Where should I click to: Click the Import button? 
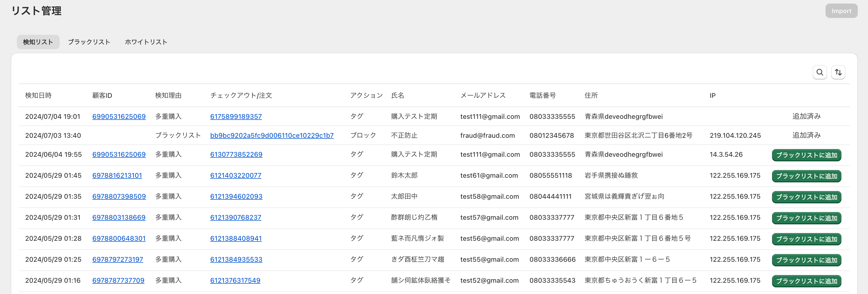tap(841, 11)
